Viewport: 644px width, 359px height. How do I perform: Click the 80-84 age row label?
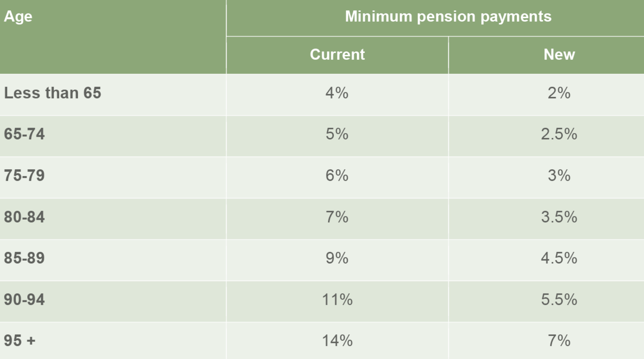click(x=24, y=217)
